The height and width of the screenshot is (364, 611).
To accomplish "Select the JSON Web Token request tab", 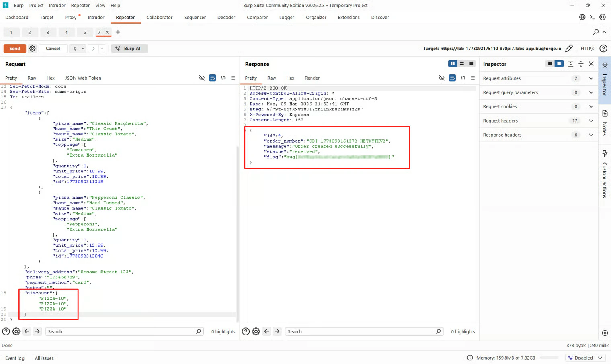I will coord(83,78).
